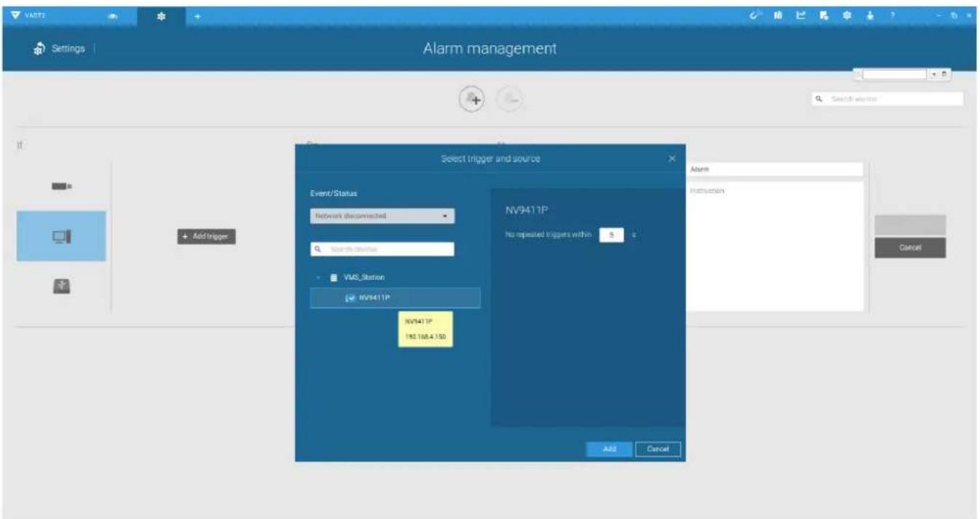Click the magnifier icon in Search device

click(x=318, y=249)
